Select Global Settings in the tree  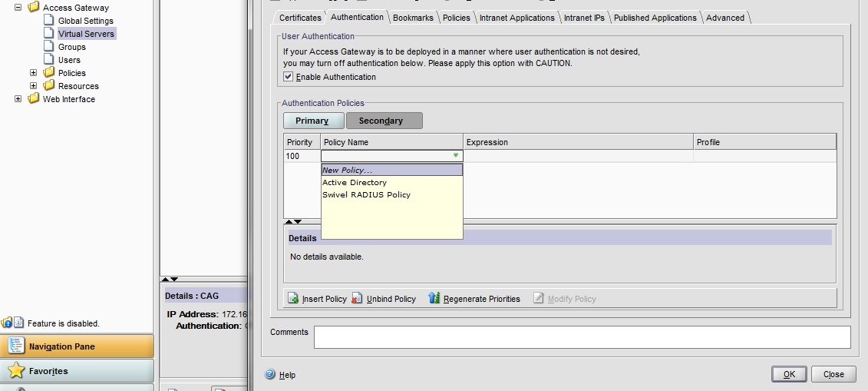(86, 21)
